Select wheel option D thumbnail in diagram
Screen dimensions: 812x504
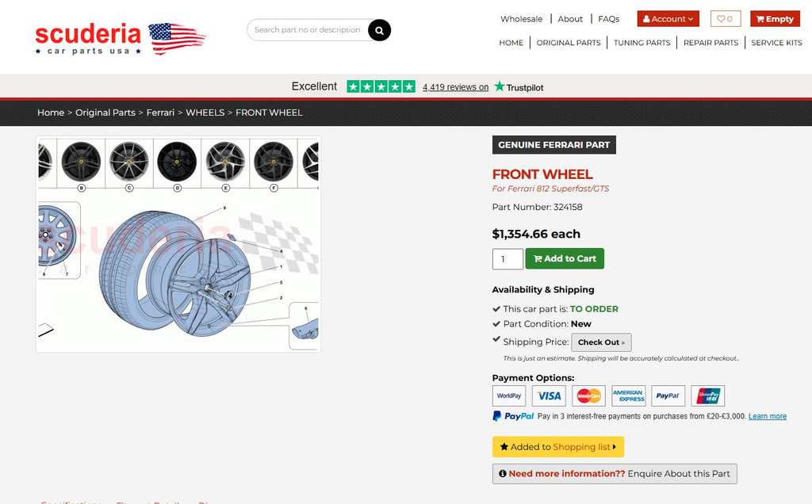(x=177, y=165)
